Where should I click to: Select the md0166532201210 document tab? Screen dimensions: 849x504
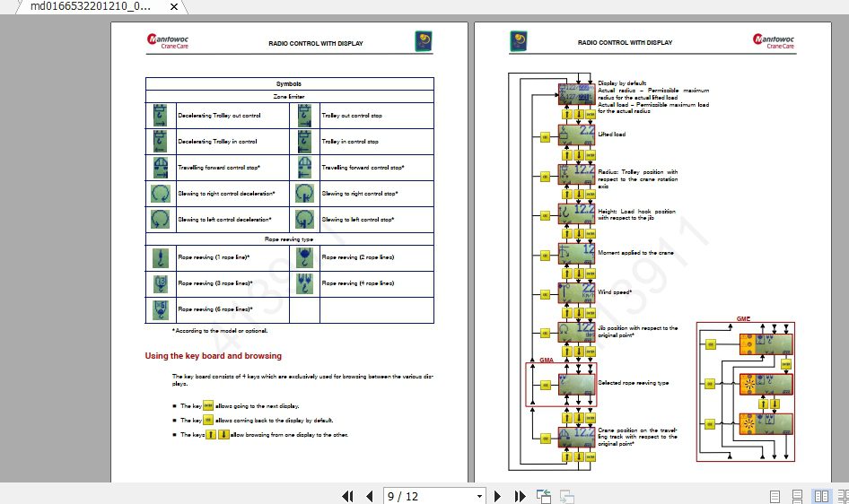coord(91,6)
